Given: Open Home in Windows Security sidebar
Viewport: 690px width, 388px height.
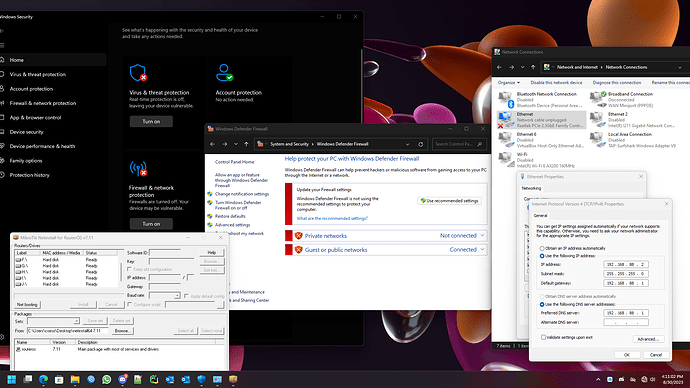Looking at the screenshot, I should [53, 60].
